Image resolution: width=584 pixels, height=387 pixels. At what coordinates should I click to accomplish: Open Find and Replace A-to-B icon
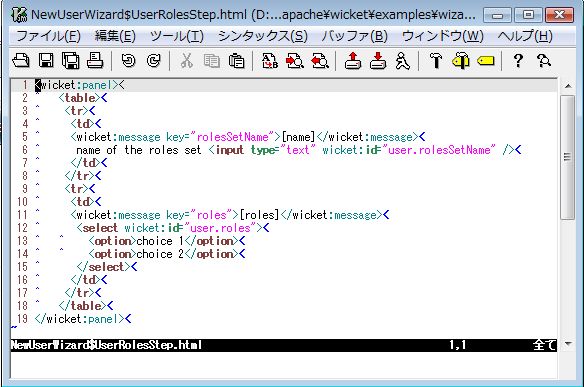tap(270, 61)
